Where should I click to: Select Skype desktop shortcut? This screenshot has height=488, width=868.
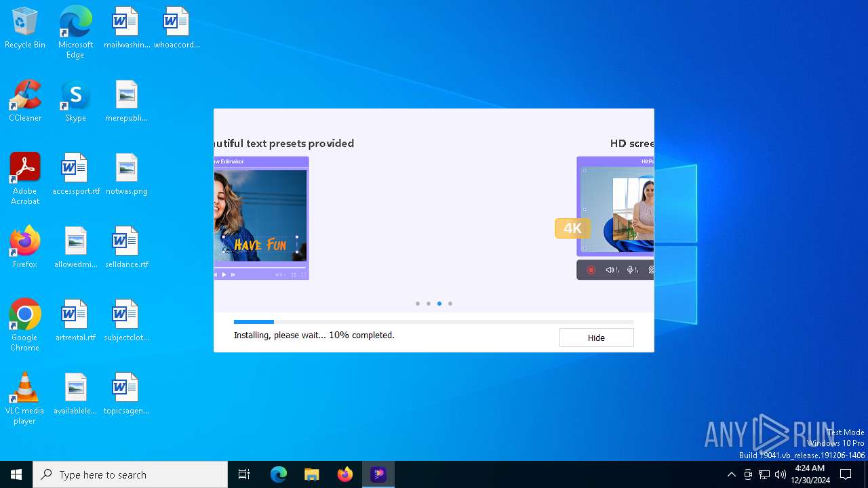coord(75,101)
